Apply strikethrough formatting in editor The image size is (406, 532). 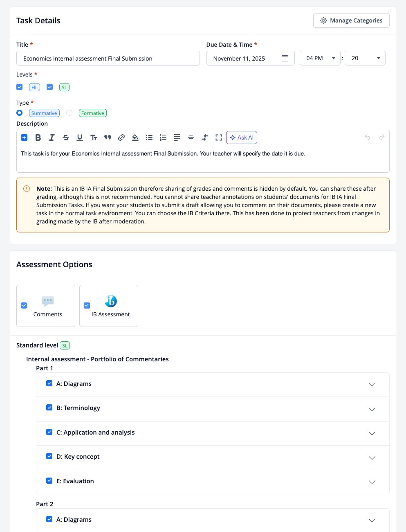coord(66,138)
